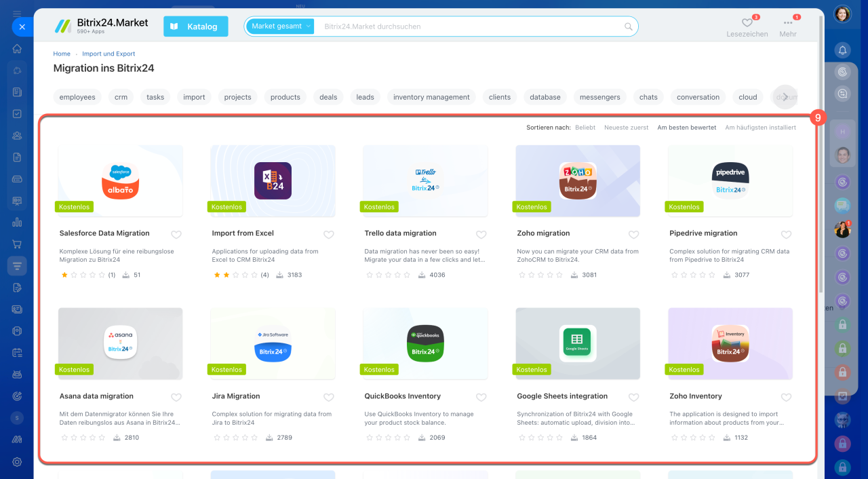Bookmark Import from Excel with heart
The height and width of the screenshot is (479, 868).
(329, 235)
